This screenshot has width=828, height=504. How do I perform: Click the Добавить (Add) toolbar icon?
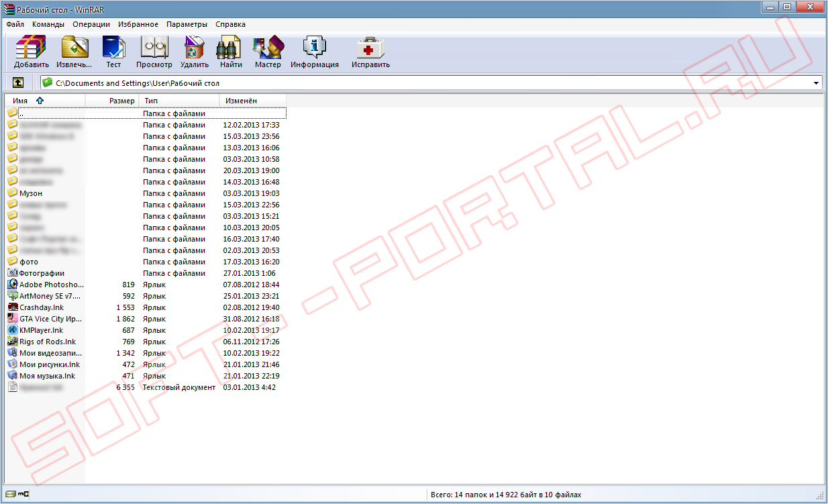pos(31,47)
